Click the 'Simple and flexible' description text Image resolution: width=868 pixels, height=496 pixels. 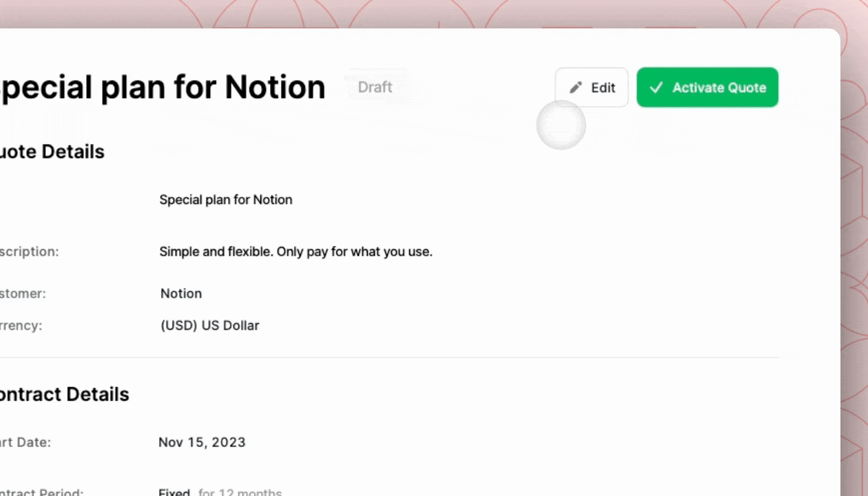[x=296, y=252]
